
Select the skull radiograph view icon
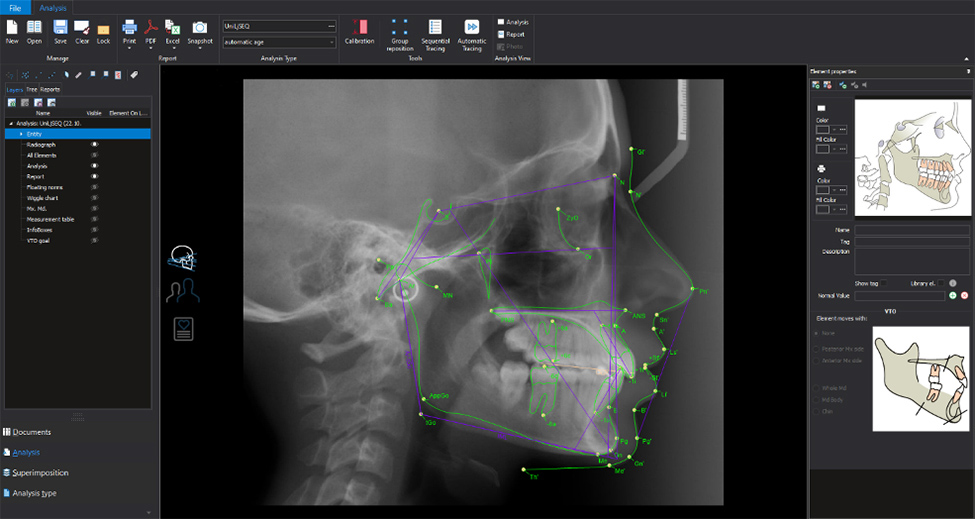183,256
